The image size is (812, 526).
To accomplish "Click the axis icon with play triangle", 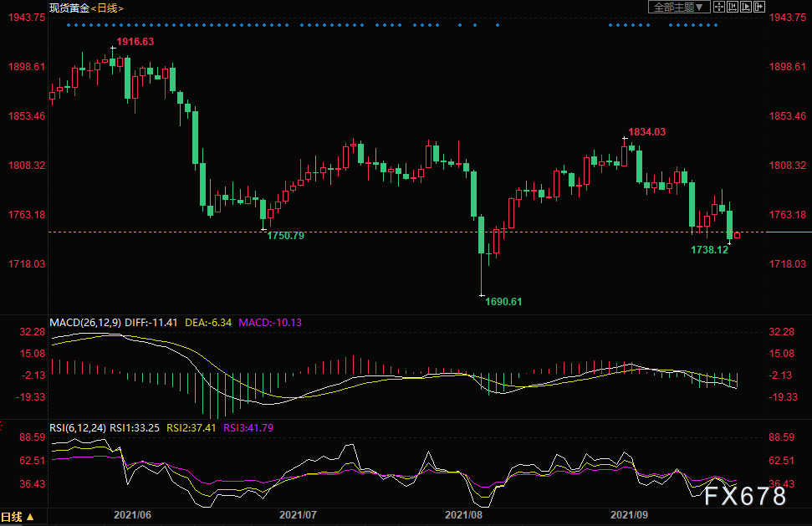I will (x=746, y=7).
